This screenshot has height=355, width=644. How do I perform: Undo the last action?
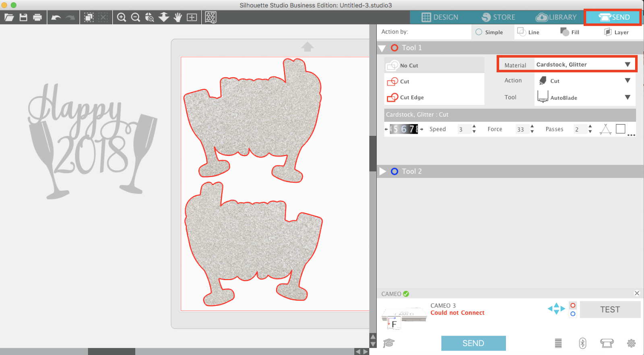(56, 17)
